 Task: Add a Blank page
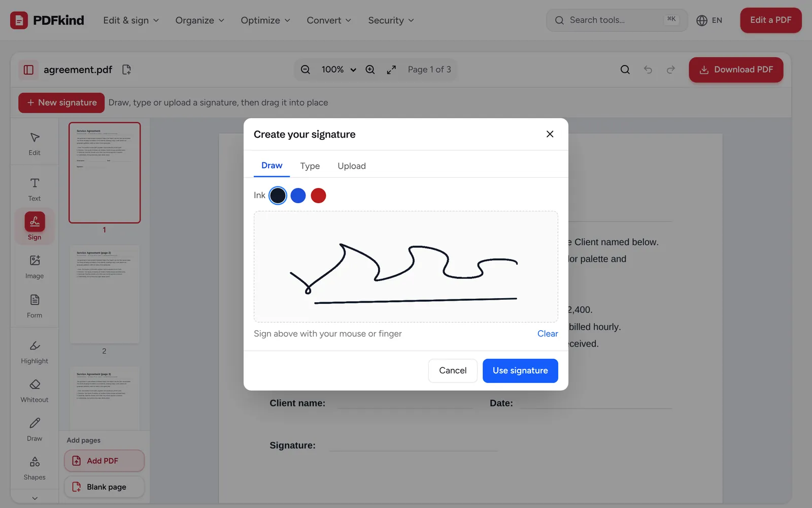click(104, 487)
